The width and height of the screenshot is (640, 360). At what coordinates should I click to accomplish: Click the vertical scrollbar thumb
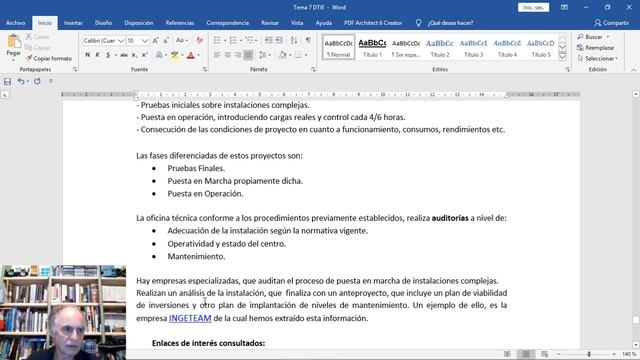point(636,320)
